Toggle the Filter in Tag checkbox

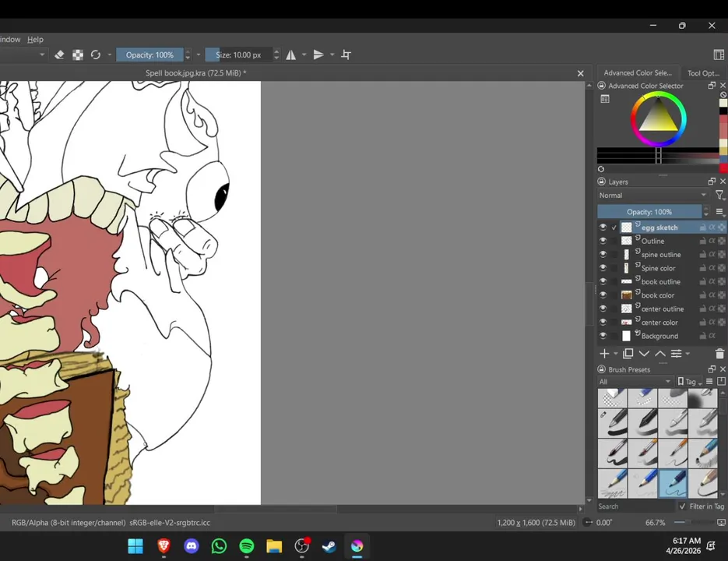[682, 506]
